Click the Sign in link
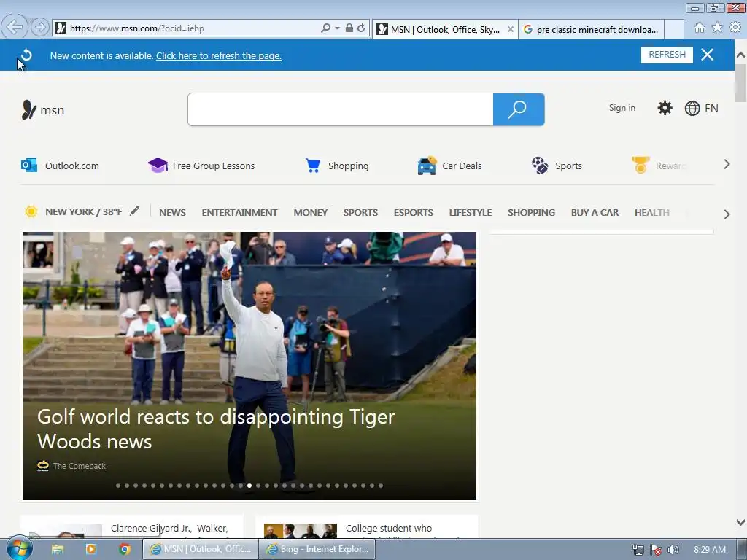This screenshot has height=560, width=747. (x=622, y=108)
